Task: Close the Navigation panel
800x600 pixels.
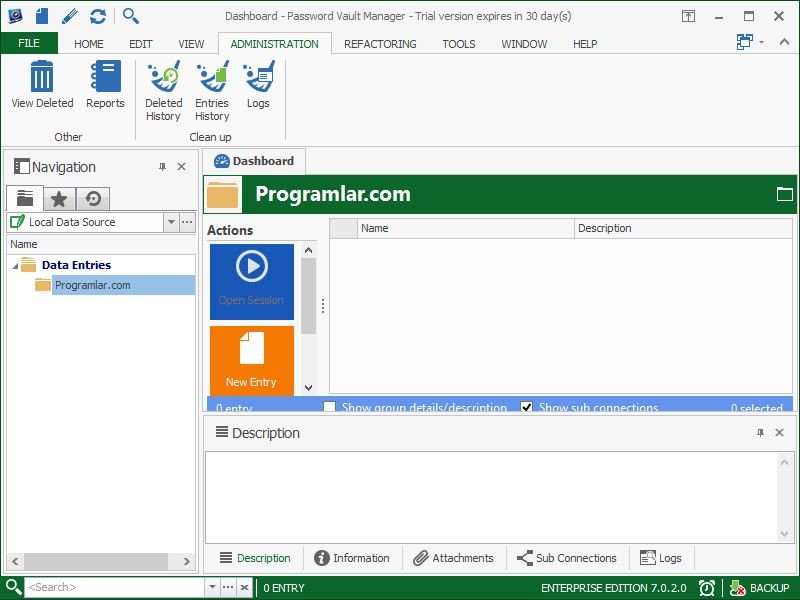Action: click(x=181, y=166)
